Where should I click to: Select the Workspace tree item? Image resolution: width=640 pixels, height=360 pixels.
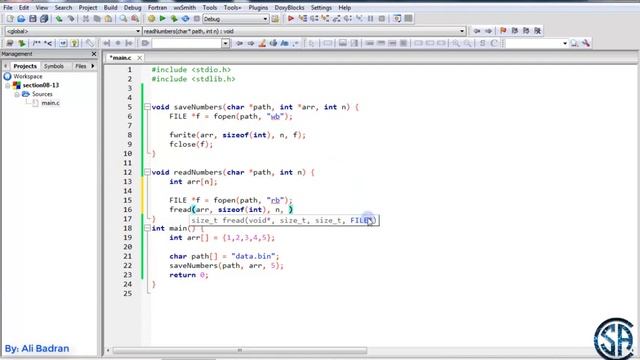click(27, 76)
